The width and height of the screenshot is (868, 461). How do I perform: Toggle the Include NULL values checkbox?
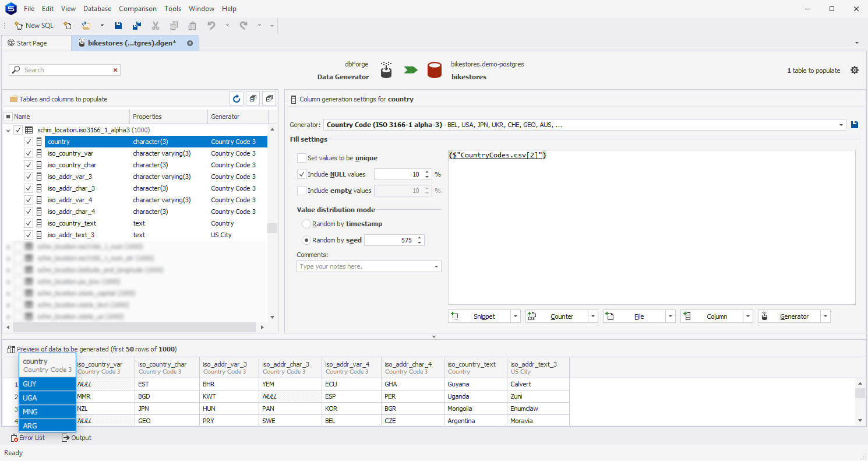[x=301, y=174]
